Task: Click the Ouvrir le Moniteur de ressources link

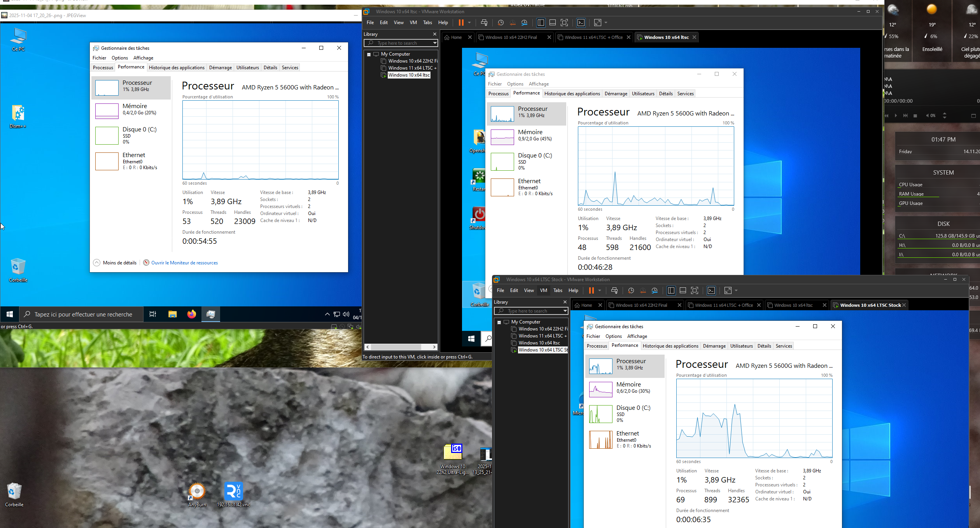Action: (x=184, y=263)
